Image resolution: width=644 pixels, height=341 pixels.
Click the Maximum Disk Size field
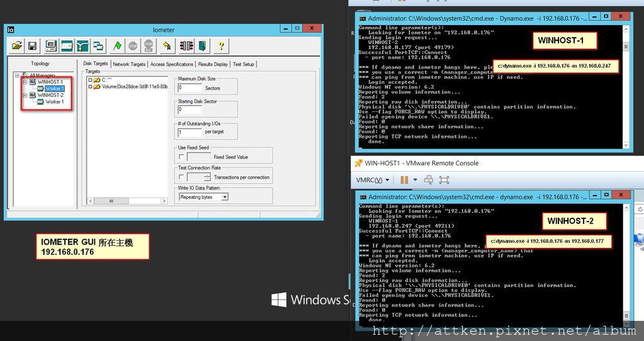[x=189, y=87]
